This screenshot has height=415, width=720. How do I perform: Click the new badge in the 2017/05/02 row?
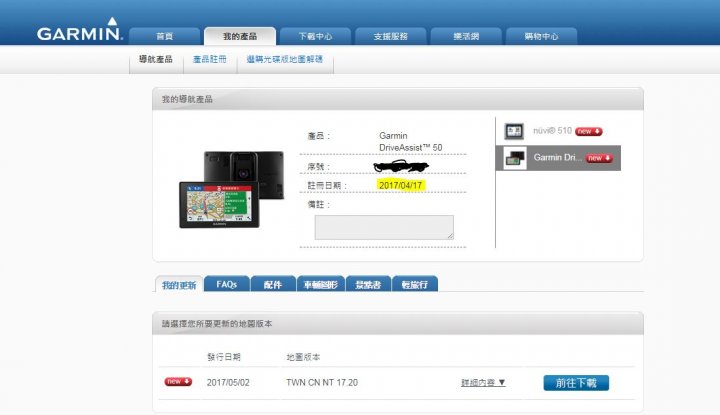(x=178, y=382)
